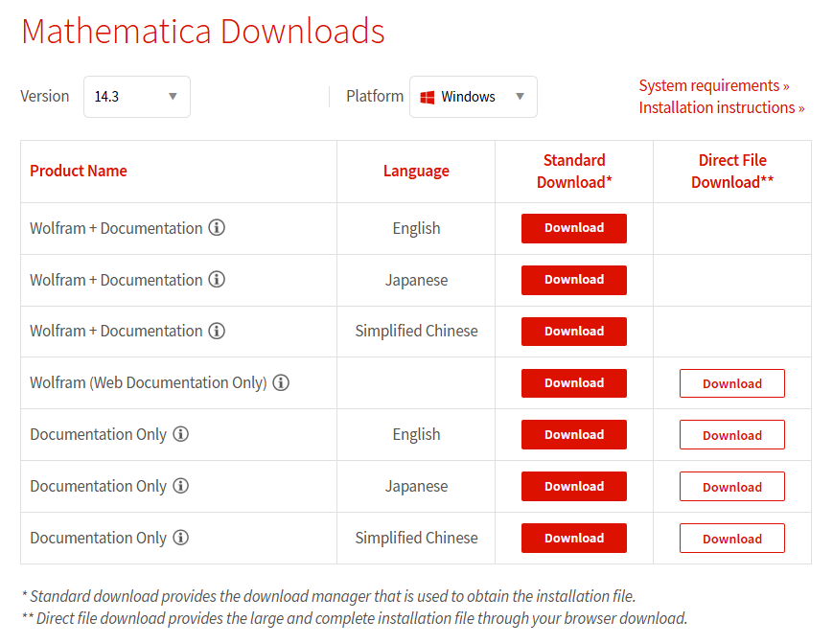Start standard download of English Documentation Only
Image resolution: width=833 pixels, height=644 pixels.
click(574, 434)
